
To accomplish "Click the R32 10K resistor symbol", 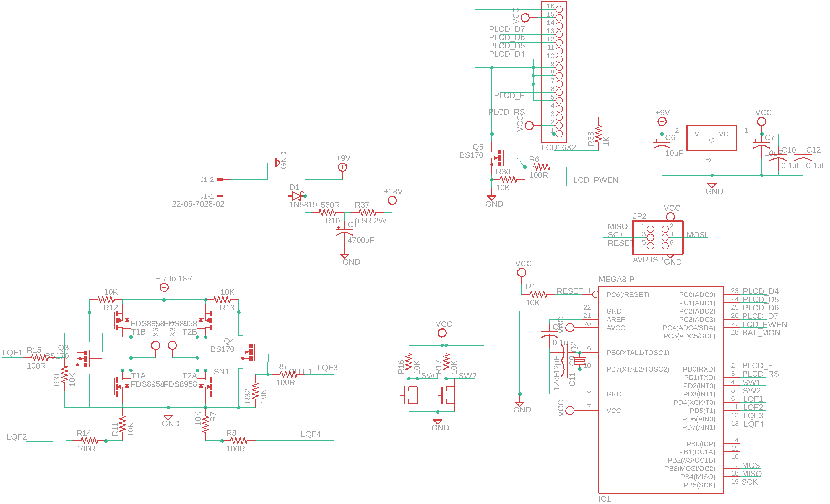I will tap(255, 391).
